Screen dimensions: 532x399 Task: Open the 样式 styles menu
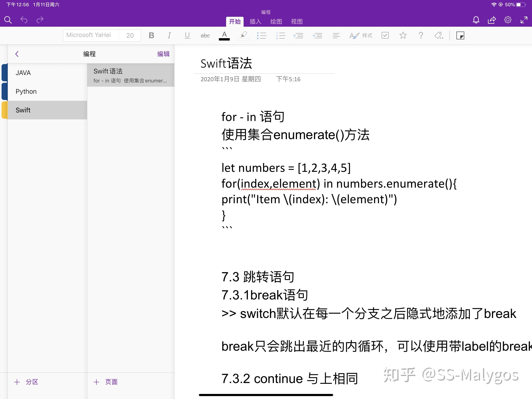[x=361, y=36]
